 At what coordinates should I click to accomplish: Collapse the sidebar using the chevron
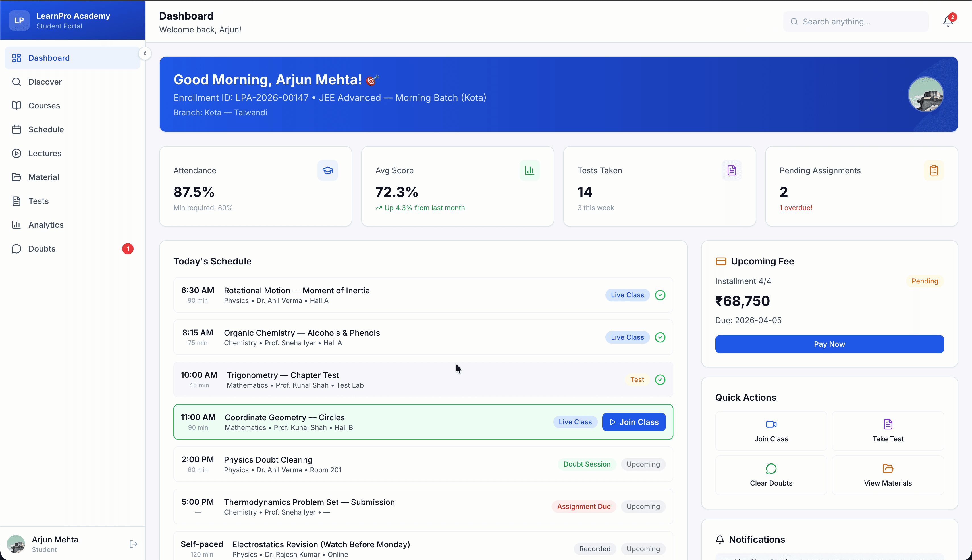point(145,53)
